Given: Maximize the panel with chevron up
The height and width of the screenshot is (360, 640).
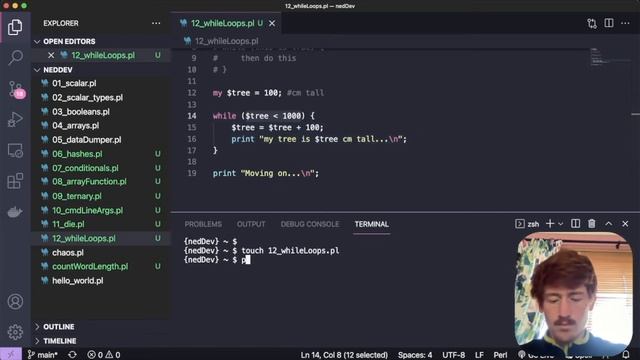Looking at the screenshot, I should (x=609, y=224).
